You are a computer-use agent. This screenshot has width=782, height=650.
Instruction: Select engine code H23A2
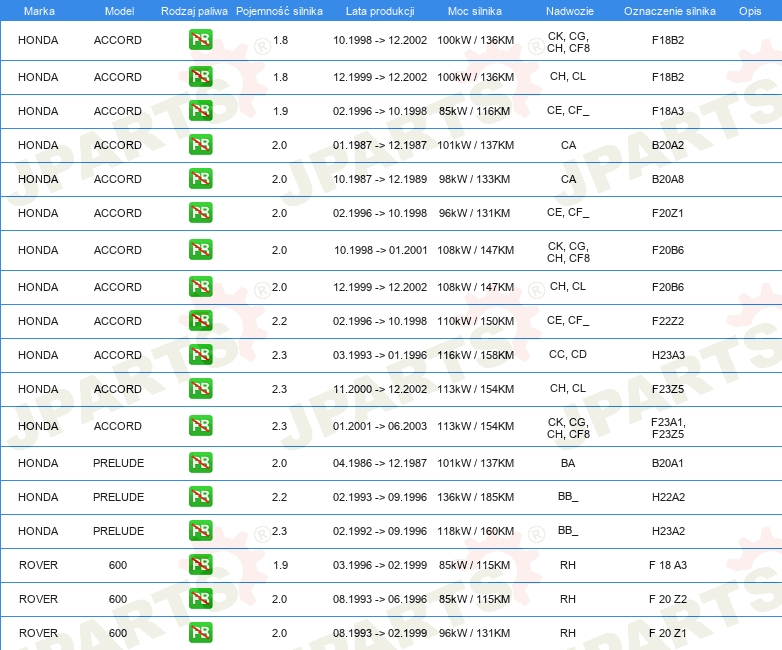click(668, 531)
